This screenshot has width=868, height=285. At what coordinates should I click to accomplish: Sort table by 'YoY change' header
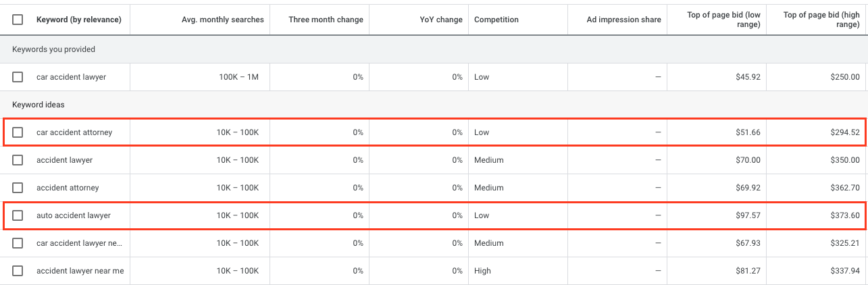[440, 20]
